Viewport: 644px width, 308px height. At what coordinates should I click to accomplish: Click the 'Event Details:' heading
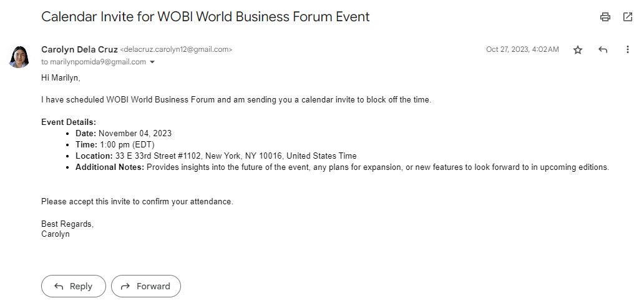[69, 122]
